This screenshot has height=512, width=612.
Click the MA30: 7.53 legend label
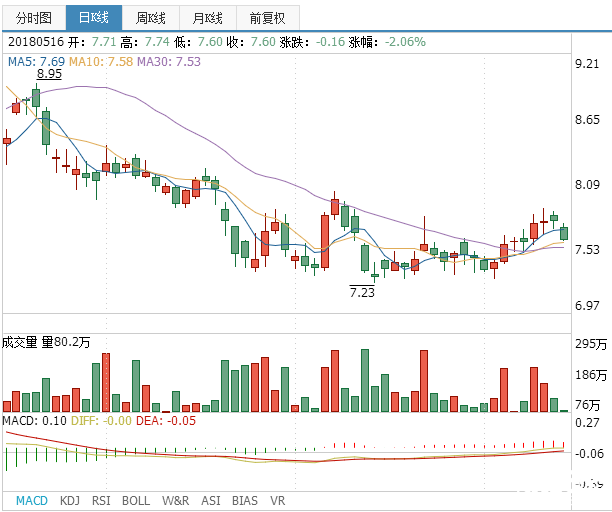point(169,62)
